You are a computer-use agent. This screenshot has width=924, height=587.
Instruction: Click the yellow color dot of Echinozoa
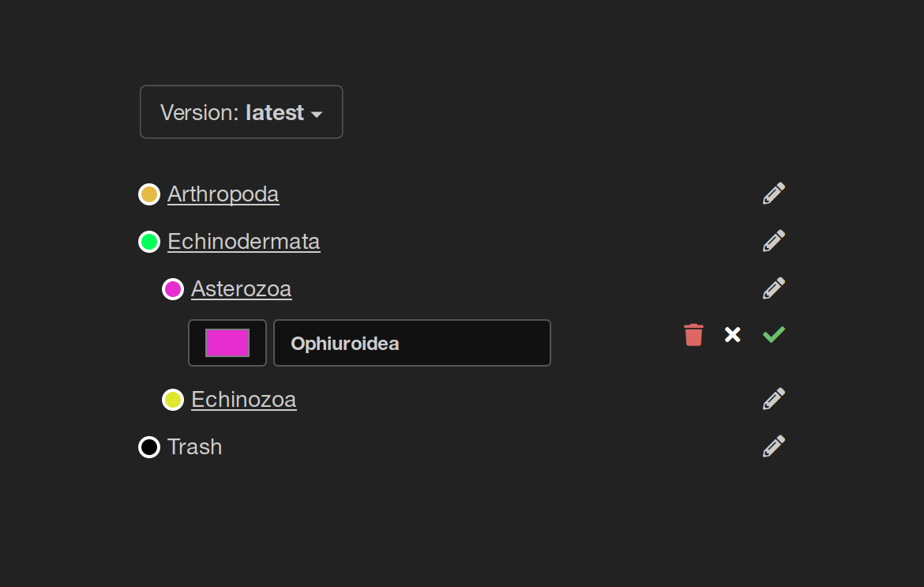173,400
